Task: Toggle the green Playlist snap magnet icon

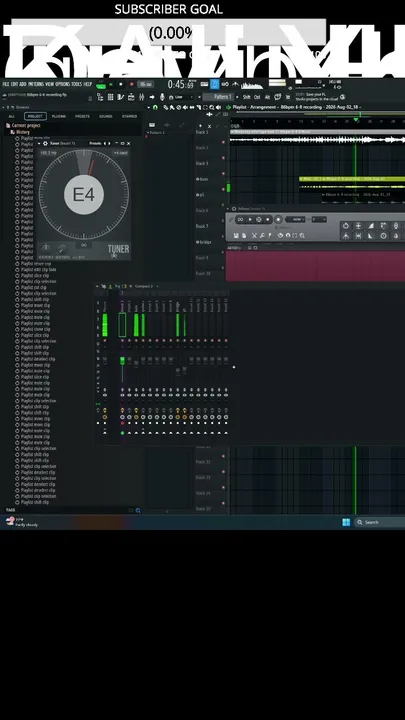Action: [156, 107]
